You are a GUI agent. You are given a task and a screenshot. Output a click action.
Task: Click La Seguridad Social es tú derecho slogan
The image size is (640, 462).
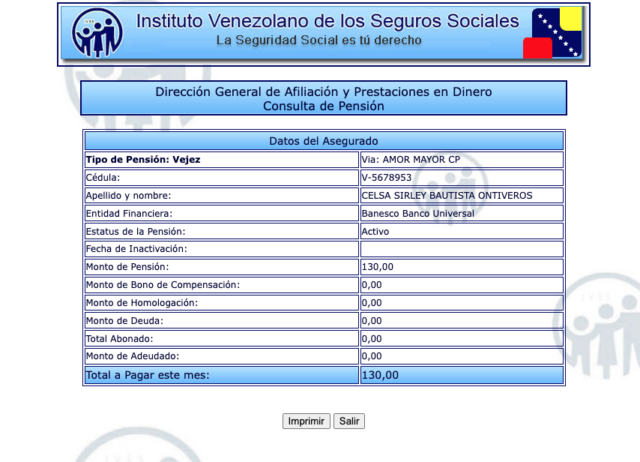(x=319, y=40)
